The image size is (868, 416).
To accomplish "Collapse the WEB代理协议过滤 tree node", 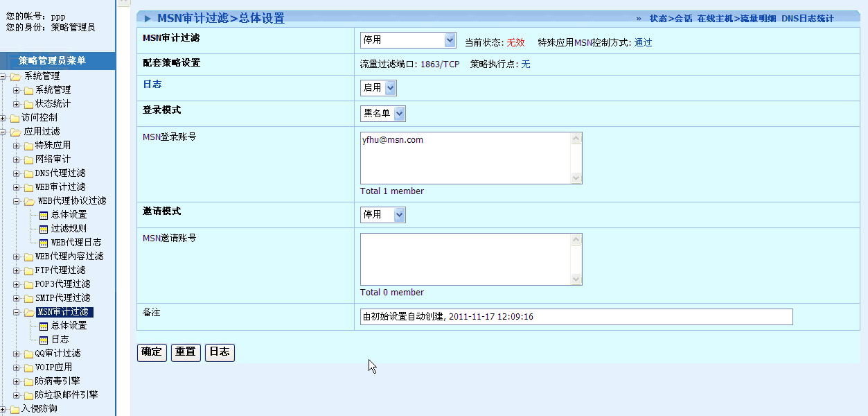I will tap(17, 201).
